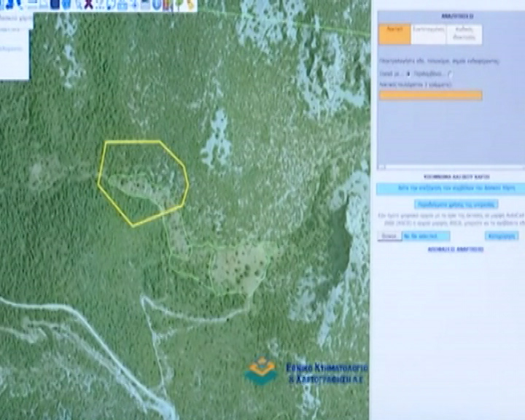Select the first radio button in search panel
This screenshot has height=420, width=525.
407,74
